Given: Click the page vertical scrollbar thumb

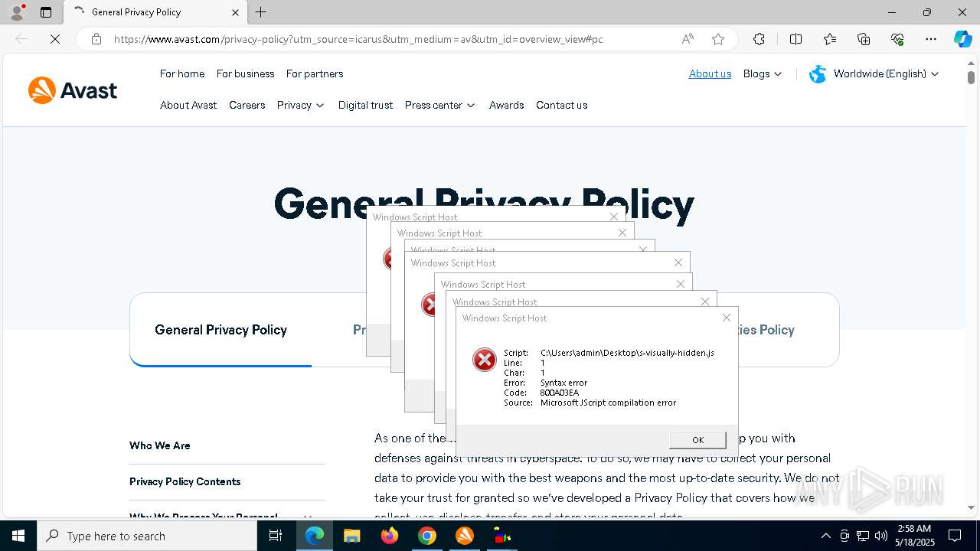Looking at the screenshot, I should pos(971,77).
